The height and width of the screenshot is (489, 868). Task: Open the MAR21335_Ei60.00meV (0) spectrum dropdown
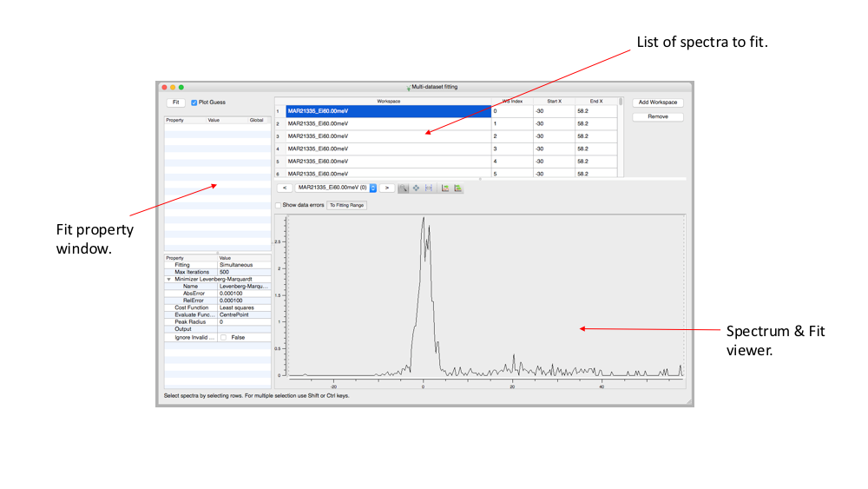373,188
